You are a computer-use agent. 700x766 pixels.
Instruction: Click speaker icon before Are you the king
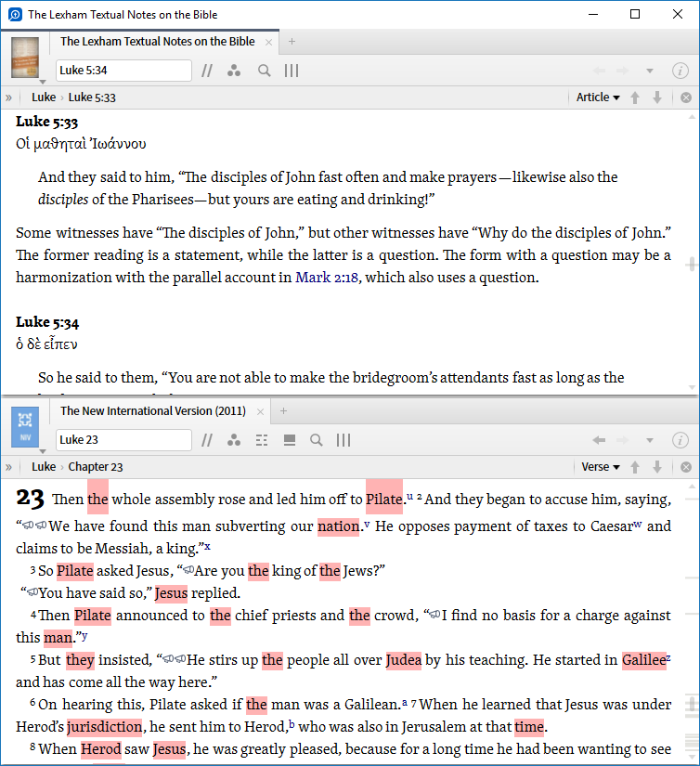click(x=188, y=570)
